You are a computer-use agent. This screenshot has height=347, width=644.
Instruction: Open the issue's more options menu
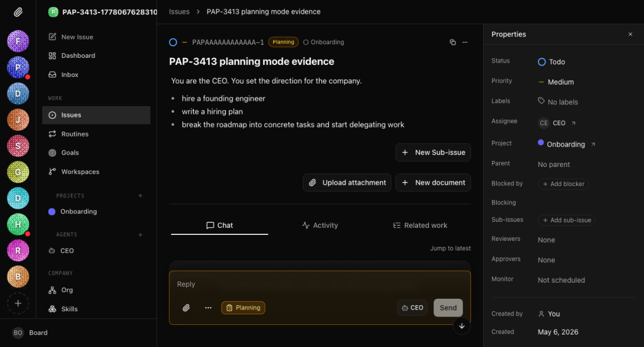pyautogui.click(x=465, y=42)
